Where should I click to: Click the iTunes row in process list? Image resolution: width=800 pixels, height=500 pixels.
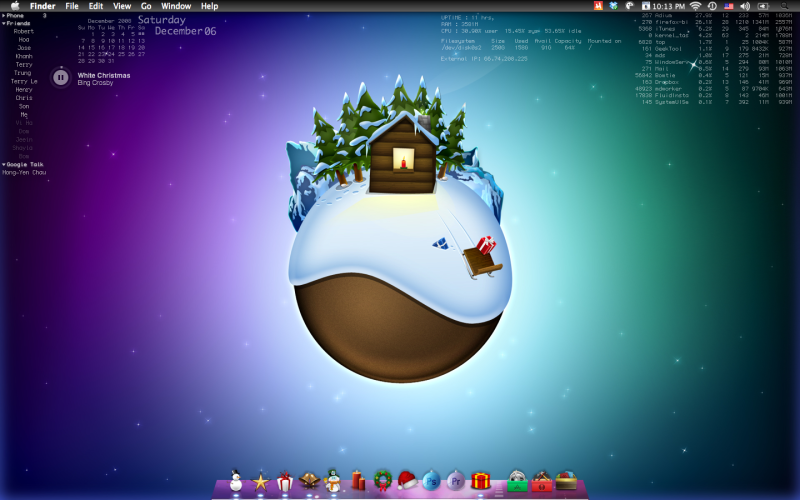(x=714, y=29)
